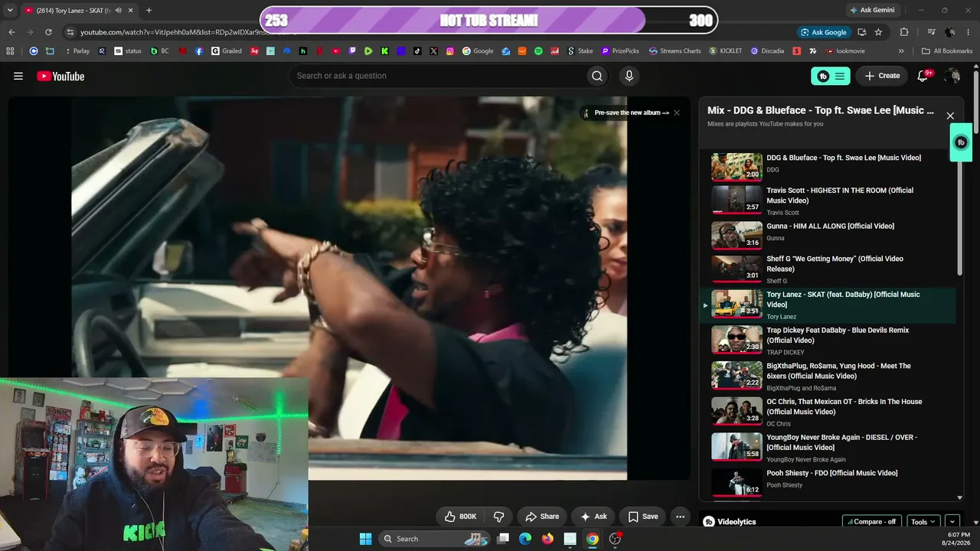The height and width of the screenshot is (551, 980).
Task: Open the YouTube account avatar menu
Action: pos(952,76)
